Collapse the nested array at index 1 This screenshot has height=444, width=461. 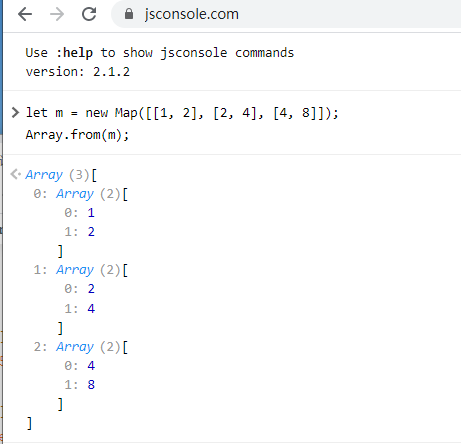pyautogui.click(x=75, y=270)
